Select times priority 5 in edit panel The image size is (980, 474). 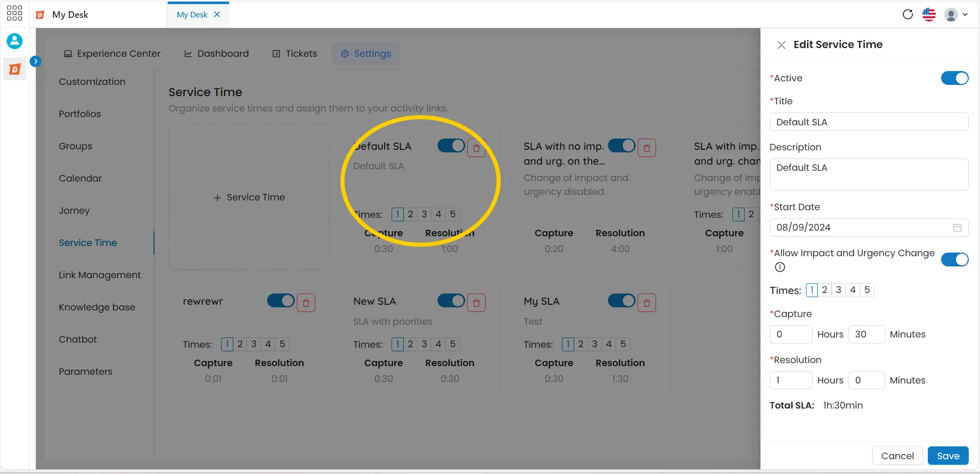pyautogui.click(x=867, y=290)
